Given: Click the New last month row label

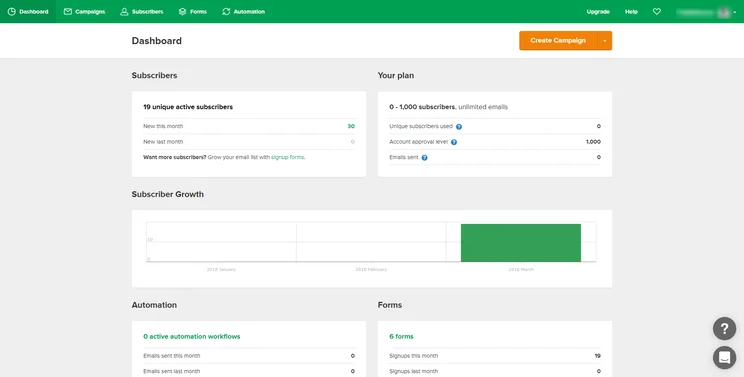Looking at the screenshot, I should tap(163, 142).
